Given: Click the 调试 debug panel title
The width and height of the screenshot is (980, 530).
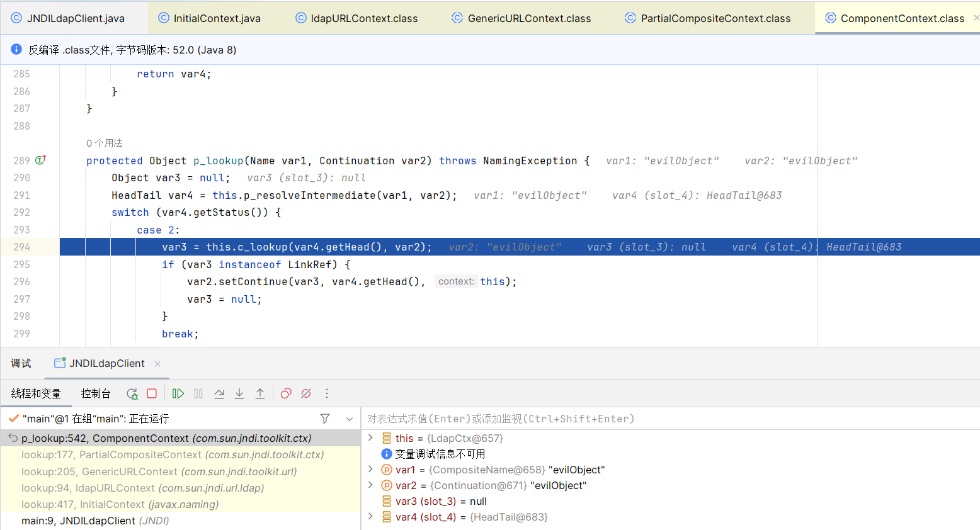Looking at the screenshot, I should click(21, 363).
